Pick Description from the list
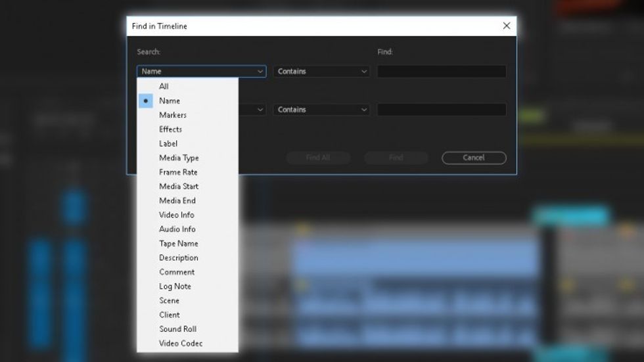The image size is (644, 362). (x=187, y=258)
